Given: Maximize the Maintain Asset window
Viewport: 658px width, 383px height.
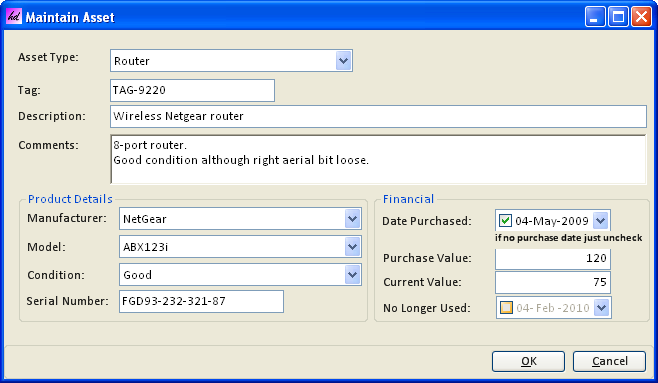Looking at the screenshot, I should coord(619,17).
